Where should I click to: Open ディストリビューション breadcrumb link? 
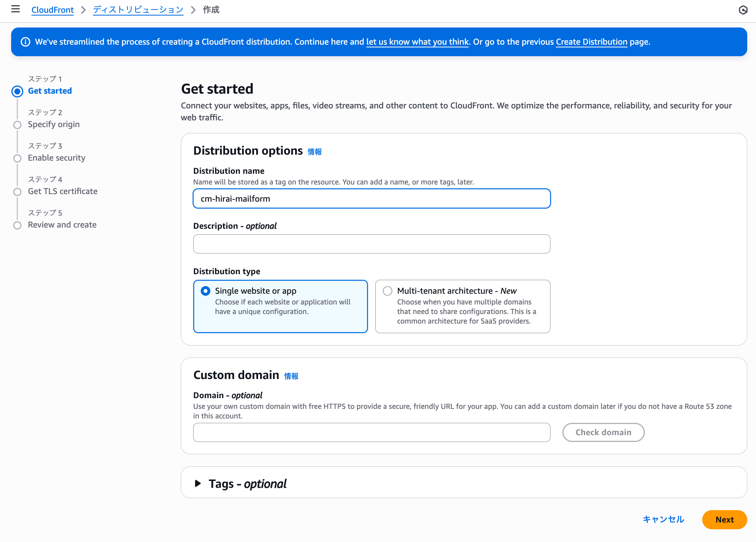[138, 10]
